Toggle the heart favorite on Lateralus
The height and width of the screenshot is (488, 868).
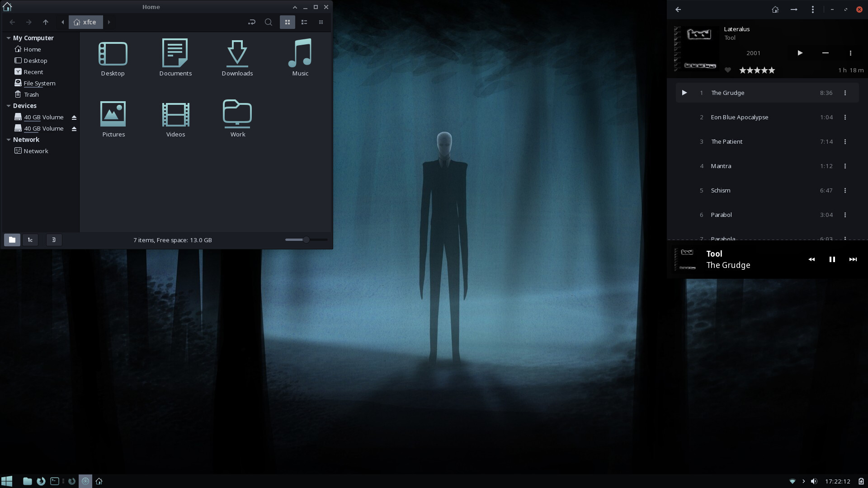click(x=728, y=70)
